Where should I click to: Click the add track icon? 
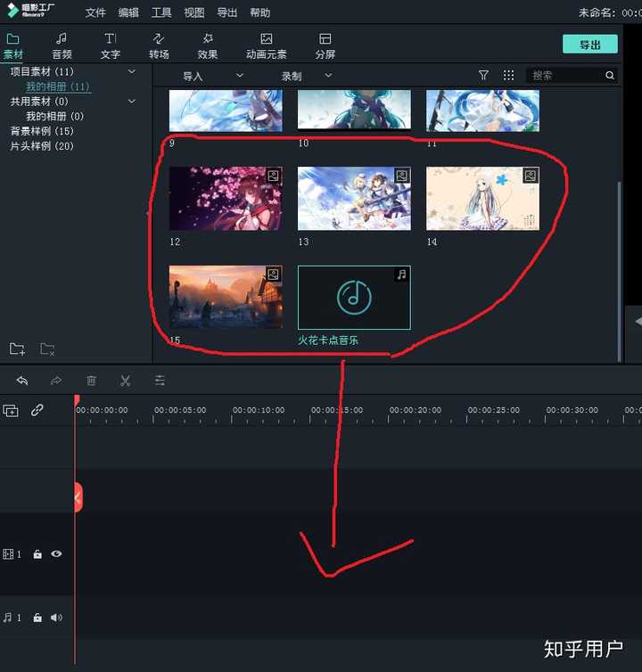click(11, 411)
